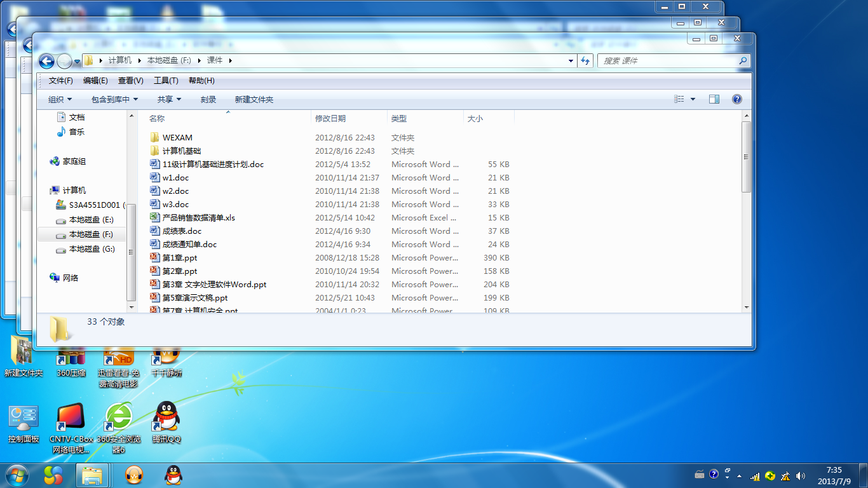Expand the 组织 toolbar dropdown

click(60, 99)
